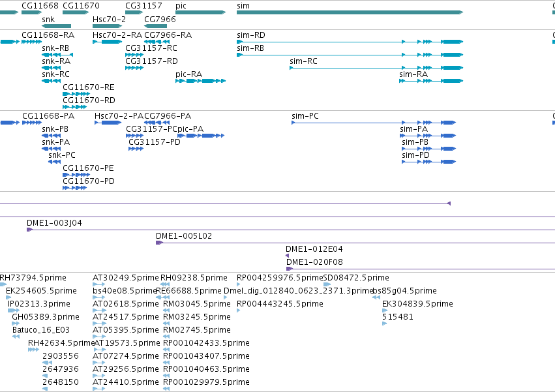Click feature 2647936
The image size is (555, 392).
45,376
